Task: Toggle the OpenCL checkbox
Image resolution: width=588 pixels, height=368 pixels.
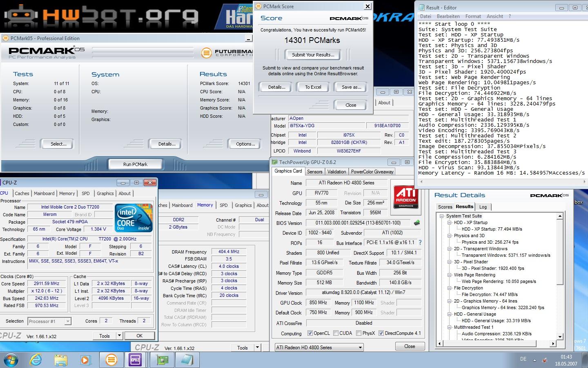Action: point(310,333)
